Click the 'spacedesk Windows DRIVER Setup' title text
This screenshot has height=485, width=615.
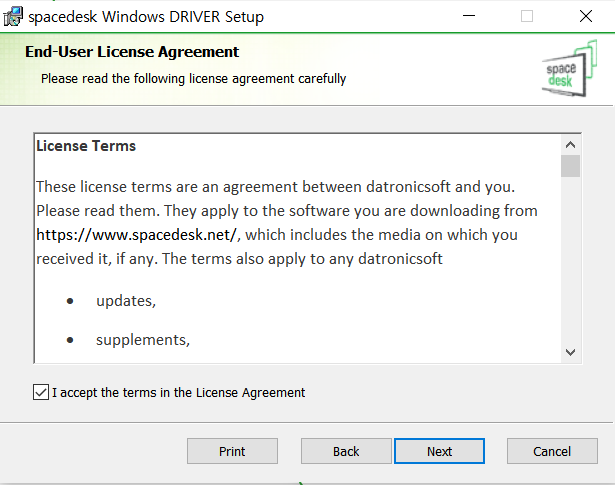(x=146, y=17)
